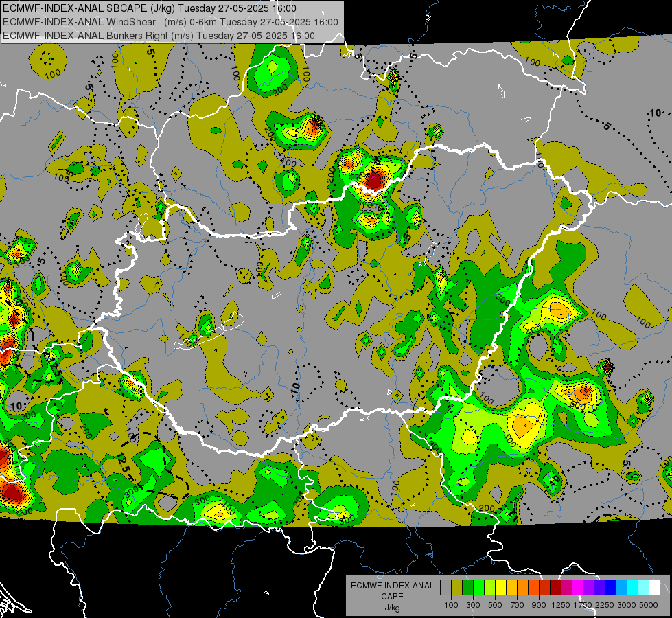672x618 pixels.
Task: Click legend scale value 3000
Action: [627, 605]
